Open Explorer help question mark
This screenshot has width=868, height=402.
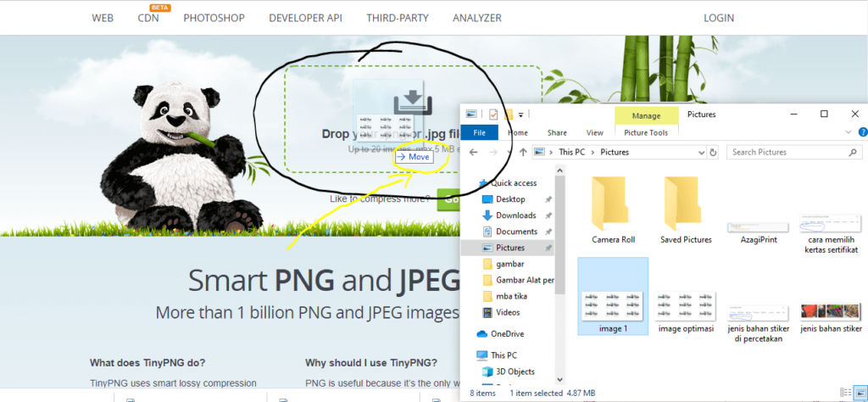click(862, 132)
